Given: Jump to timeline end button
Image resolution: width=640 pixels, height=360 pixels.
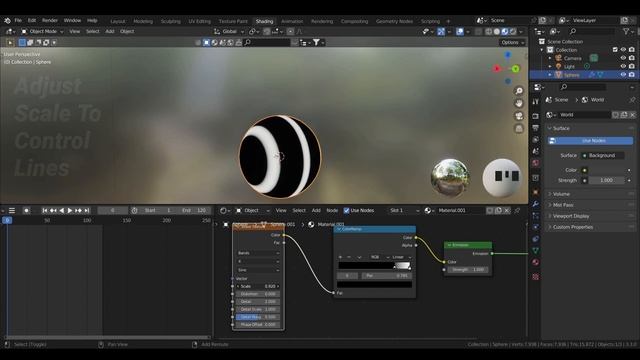Looking at the screenshot, I should 87,211.
